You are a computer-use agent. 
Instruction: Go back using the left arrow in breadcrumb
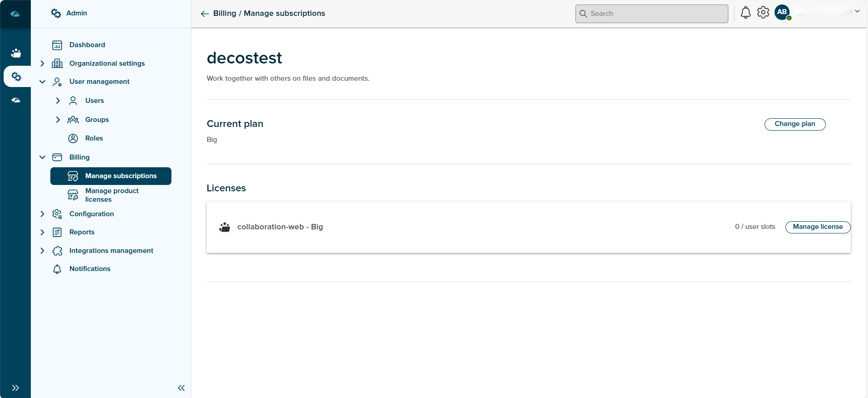(205, 14)
